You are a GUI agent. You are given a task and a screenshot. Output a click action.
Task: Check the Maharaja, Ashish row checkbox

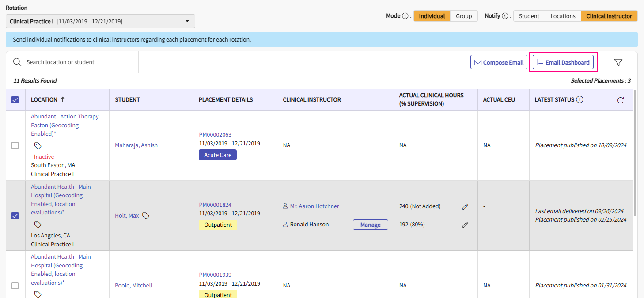tap(15, 145)
